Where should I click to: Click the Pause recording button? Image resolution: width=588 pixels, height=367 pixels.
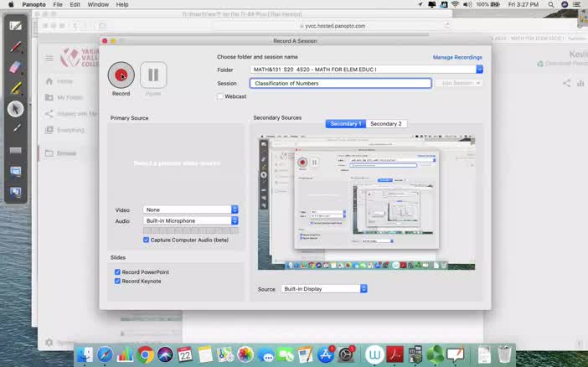coord(153,75)
